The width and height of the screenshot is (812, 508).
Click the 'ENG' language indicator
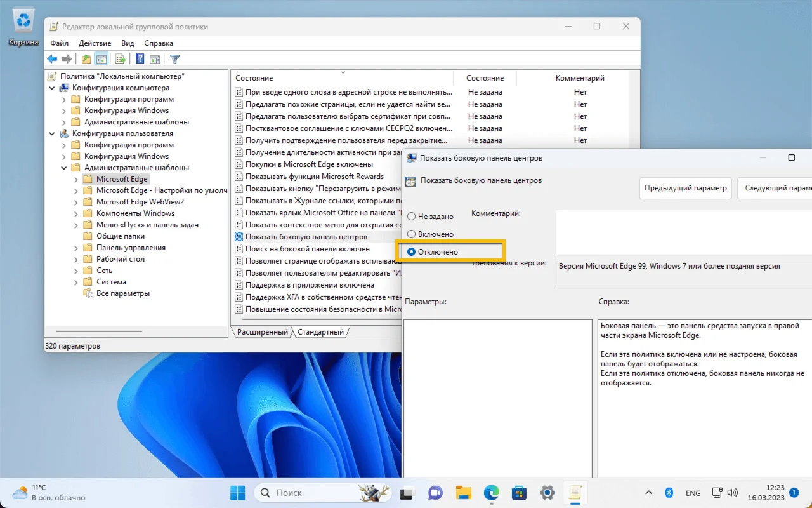(693, 493)
